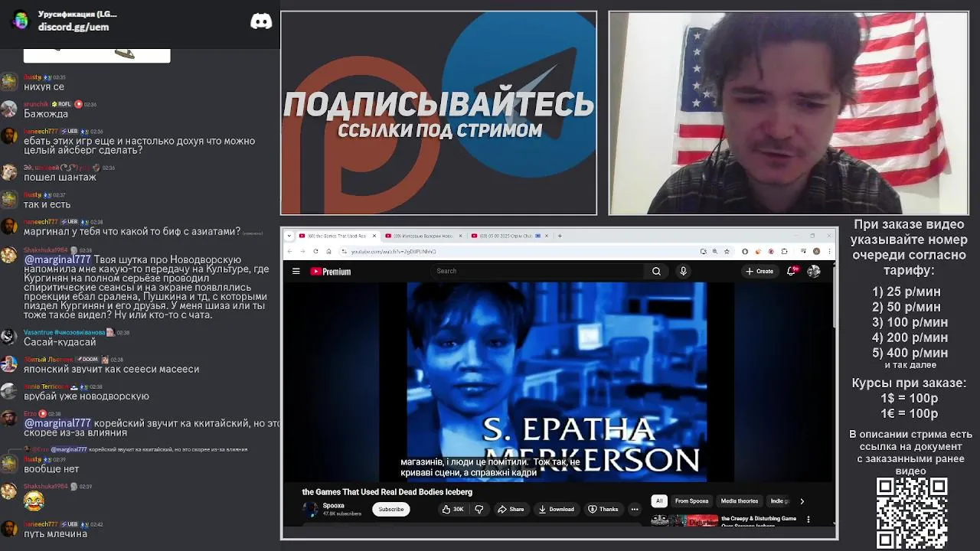Open a new browser tab
This screenshot has width=980, height=551.
point(560,236)
